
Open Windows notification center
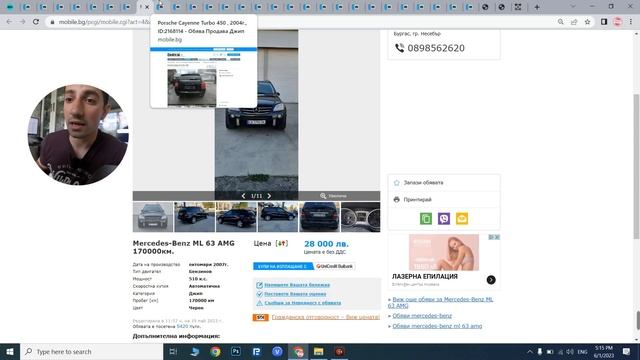pyautogui.click(x=627, y=351)
